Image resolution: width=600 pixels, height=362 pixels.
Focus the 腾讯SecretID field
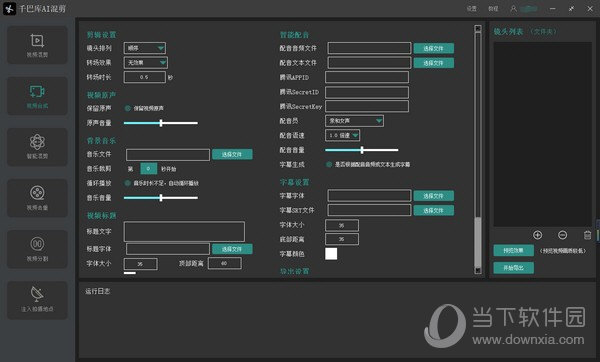[367, 92]
